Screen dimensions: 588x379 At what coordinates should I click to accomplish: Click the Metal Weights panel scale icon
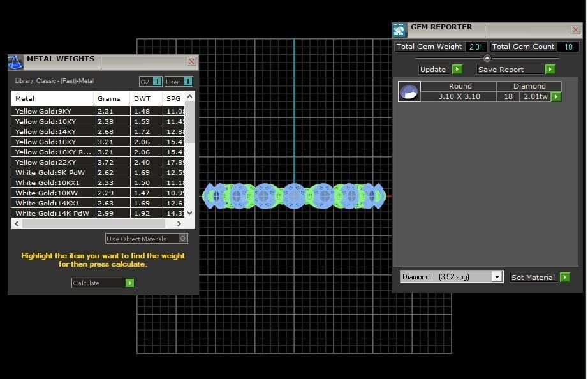15,63
